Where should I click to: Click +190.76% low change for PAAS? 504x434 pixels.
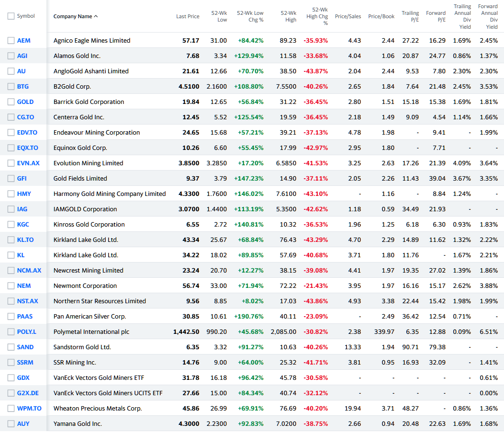tap(249, 316)
